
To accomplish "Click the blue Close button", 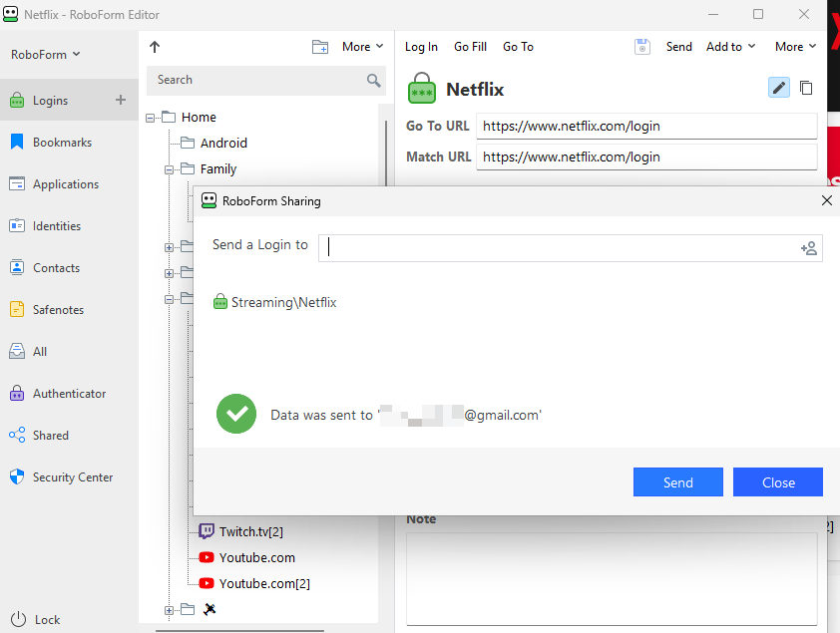I will pos(778,481).
